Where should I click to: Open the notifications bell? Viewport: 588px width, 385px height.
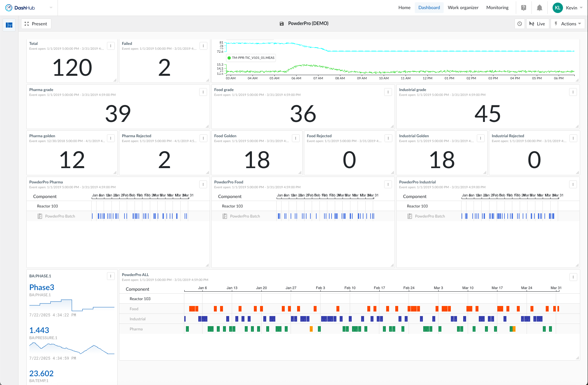point(539,8)
